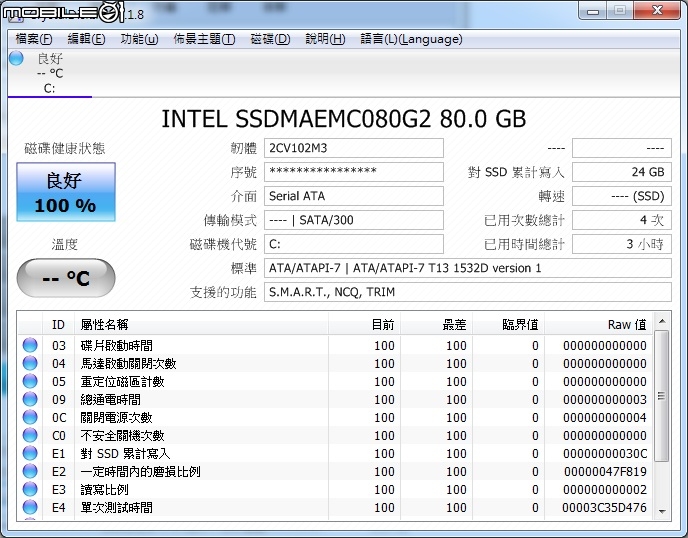
Task: Click the 3 小時 power on hours value
Action: pos(622,244)
